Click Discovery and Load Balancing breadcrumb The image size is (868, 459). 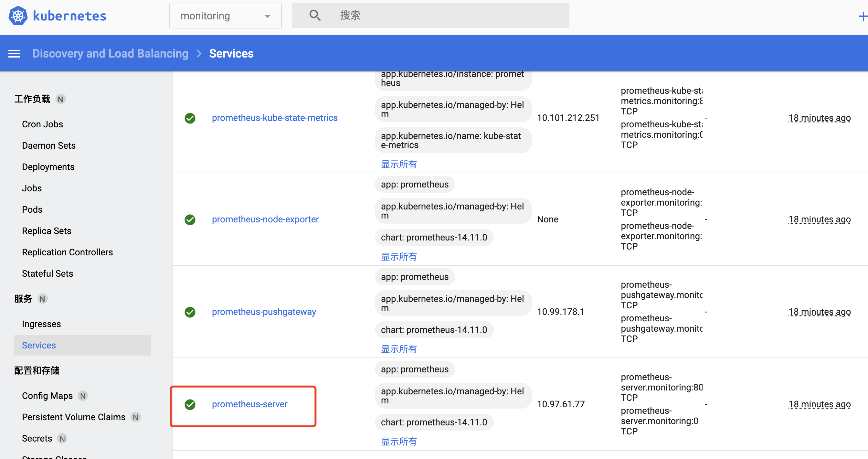pyautogui.click(x=110, y=54)
